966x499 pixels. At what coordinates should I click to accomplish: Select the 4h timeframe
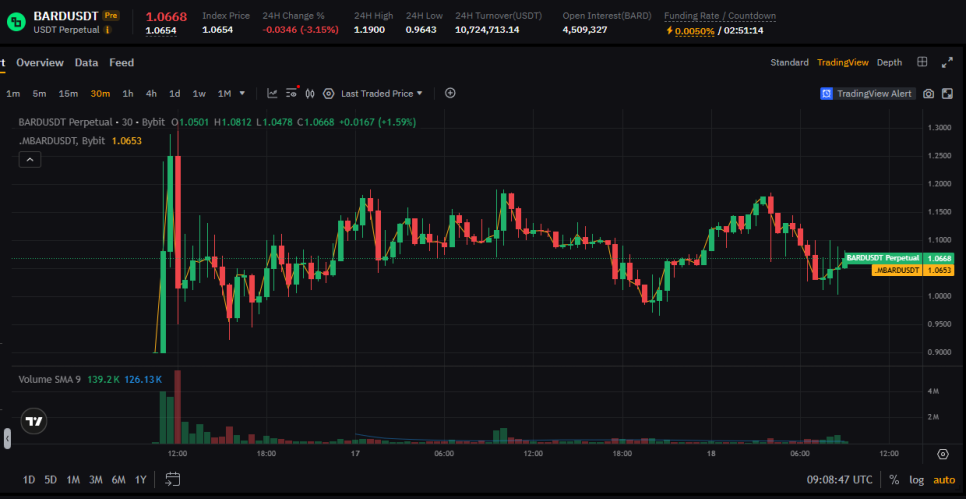(x=151, y=94)
